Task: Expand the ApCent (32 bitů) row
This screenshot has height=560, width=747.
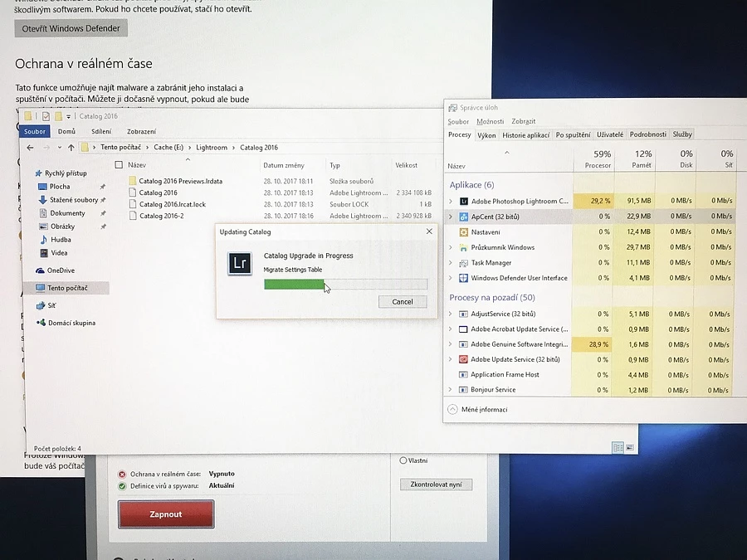Action: [x=451, y=217]
